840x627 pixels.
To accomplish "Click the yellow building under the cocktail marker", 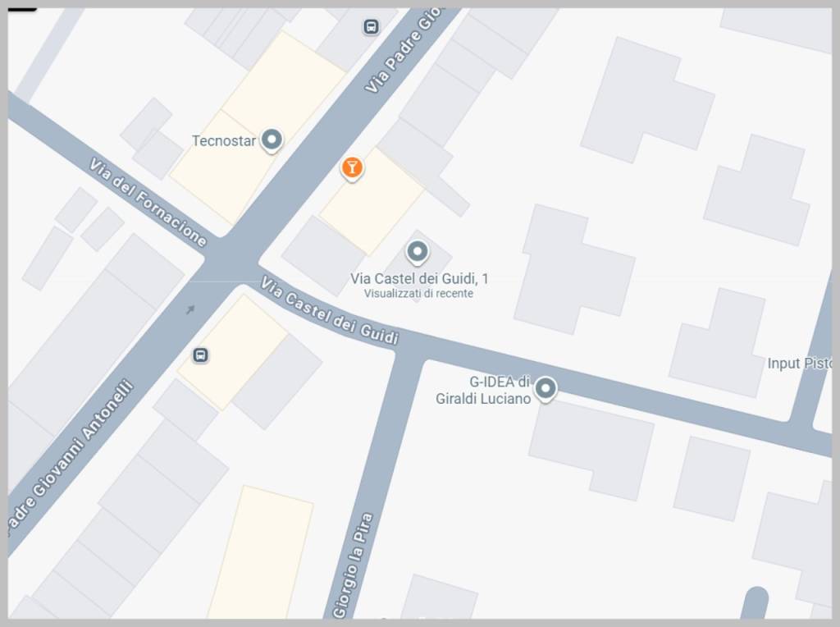I will tap(372, 202).
